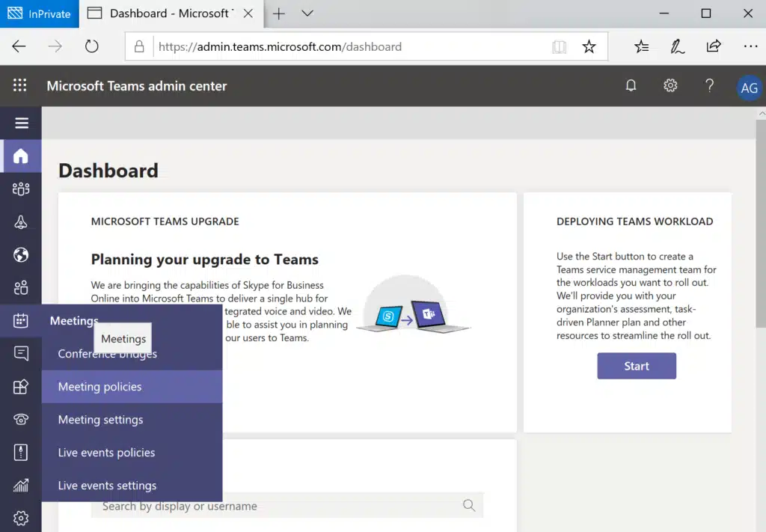Open the header settings gear icon
This screenshot has height=532, width=766.
coord(670,86)
